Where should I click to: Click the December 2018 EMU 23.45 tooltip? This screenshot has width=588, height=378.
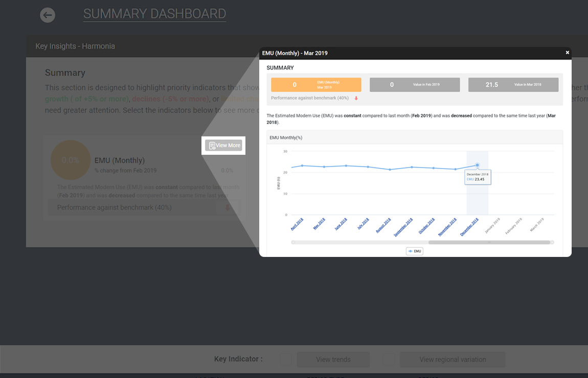click(478, 177)
